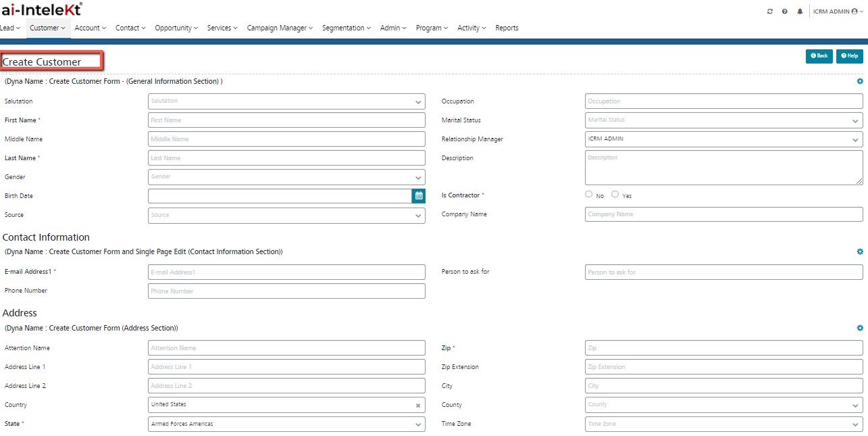868x436 pixels.
Task: Focus the Address Line 2 field
Action: pyautogui.click(x=286, y=386)
